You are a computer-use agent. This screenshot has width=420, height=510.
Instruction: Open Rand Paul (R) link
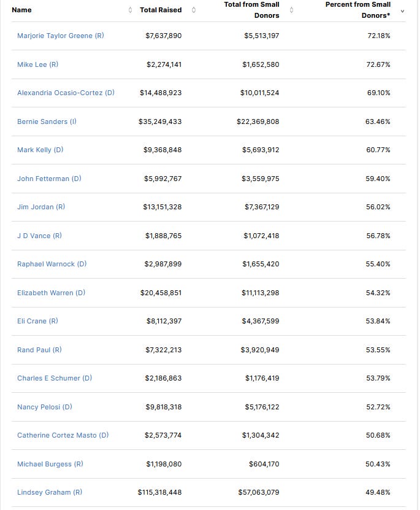tap(40, 350)
